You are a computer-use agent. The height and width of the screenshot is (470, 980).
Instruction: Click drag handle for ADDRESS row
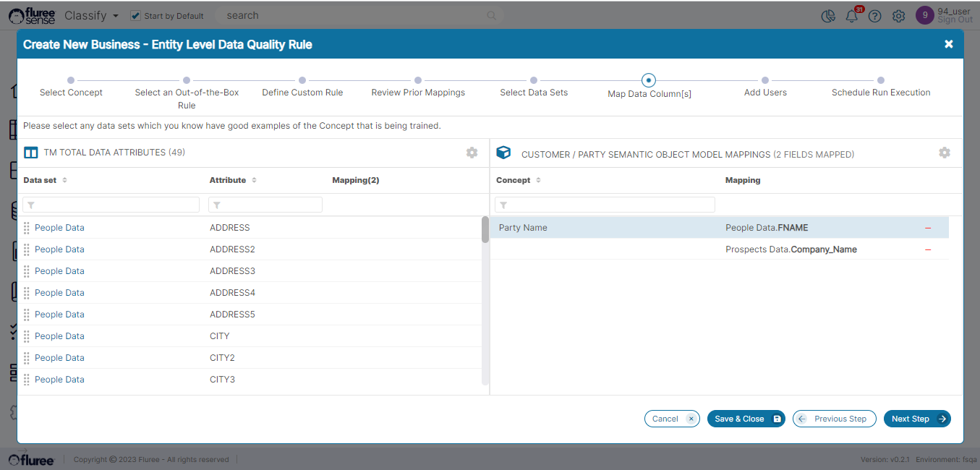coord(27,228)
